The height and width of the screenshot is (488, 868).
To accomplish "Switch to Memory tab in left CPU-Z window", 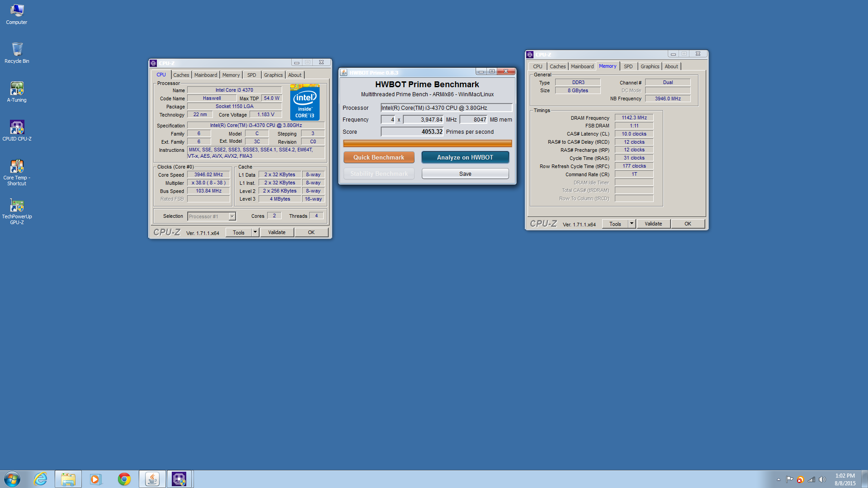I will (231, 75).
